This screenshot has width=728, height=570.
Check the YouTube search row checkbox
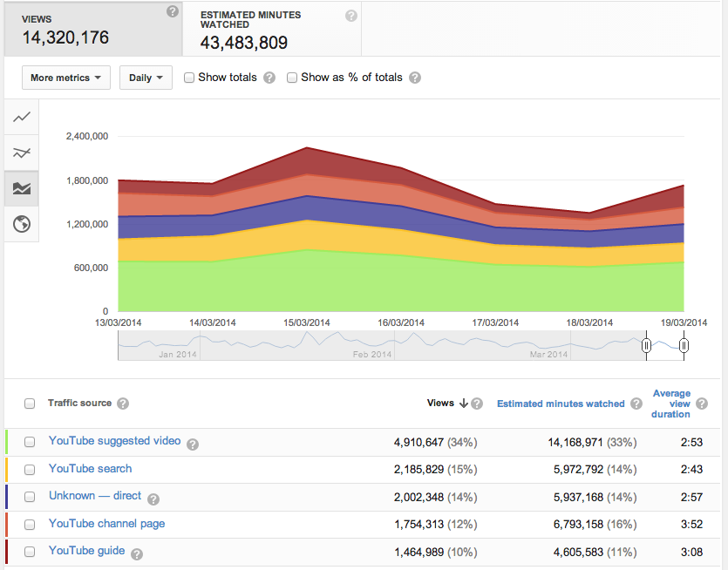click(x=30, y=470)
